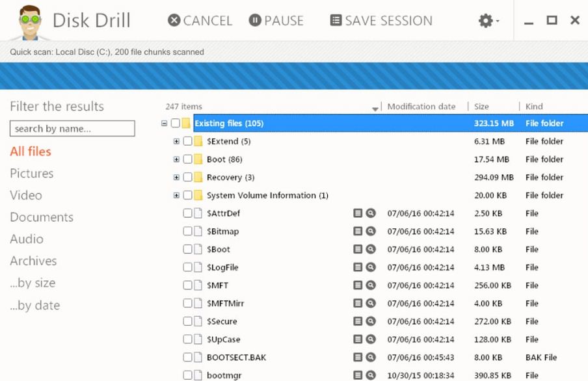The width and height of the screenshot is (588, 381).
Task: Preview $Secure with magnifier icon
Action: pyautogui.click(x=371, y=321)
